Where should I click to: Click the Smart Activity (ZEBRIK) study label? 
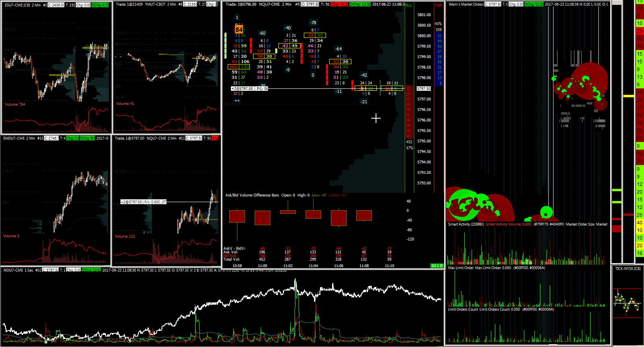pyautogui.click(x=466, y=224)
